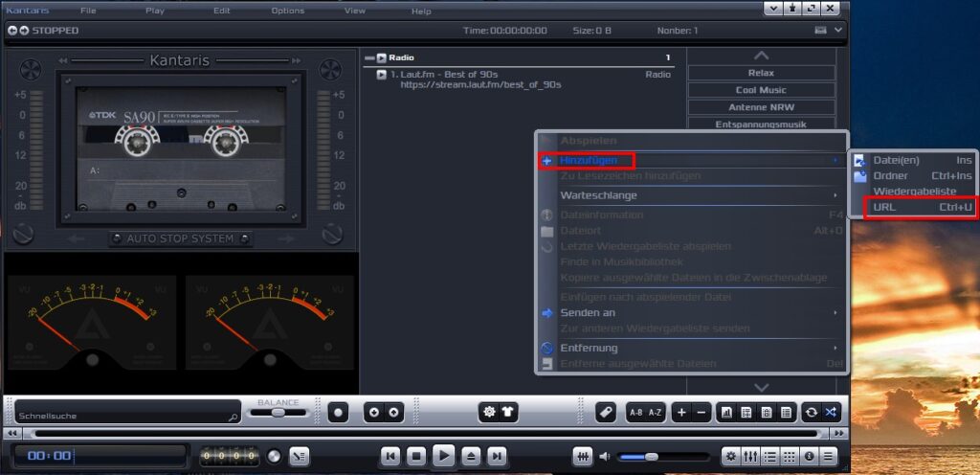Click the gear icon beside the t-shirt icon

coord(489,413)
